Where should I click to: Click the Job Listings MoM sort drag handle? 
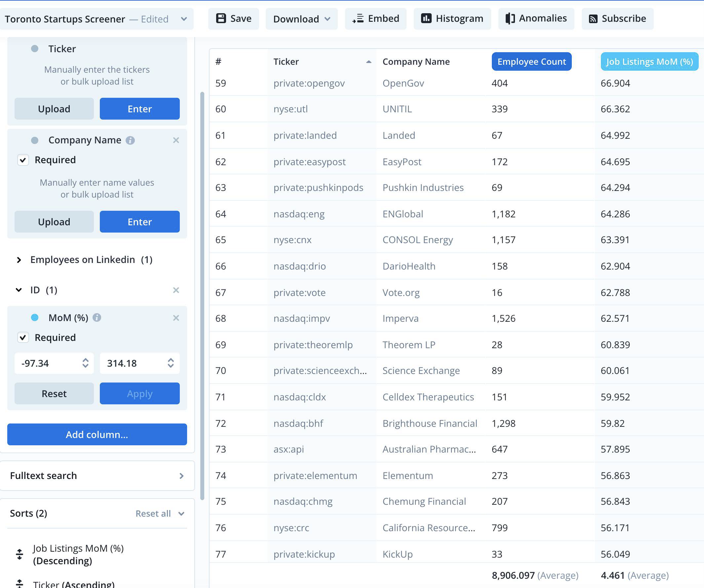[x=20, y=554]
